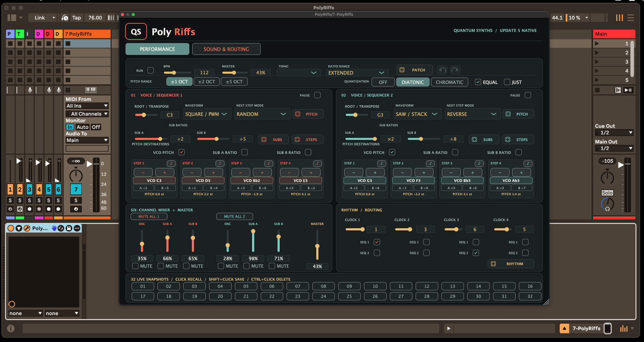Click the BPM value field showing 112

(x=204, y=72)
